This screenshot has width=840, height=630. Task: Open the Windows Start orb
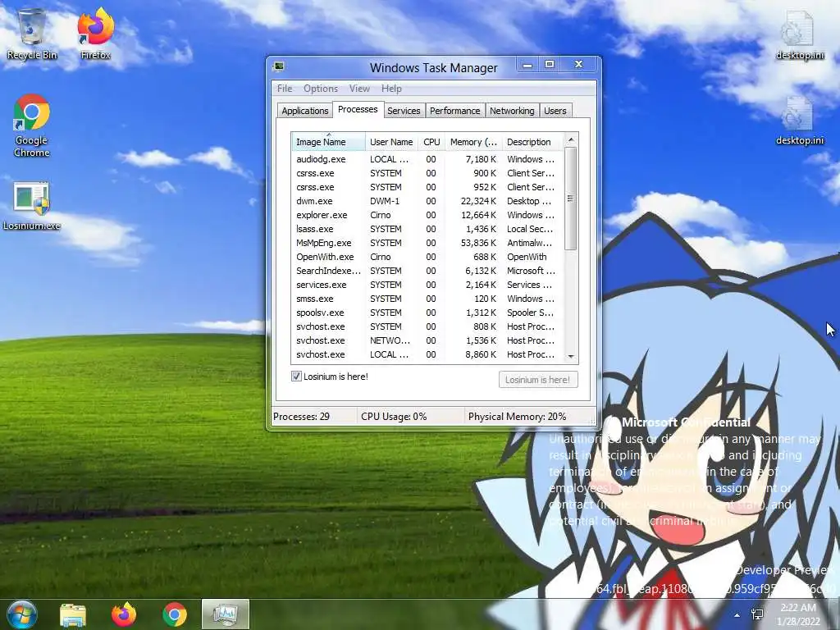[x=21, y=614]
